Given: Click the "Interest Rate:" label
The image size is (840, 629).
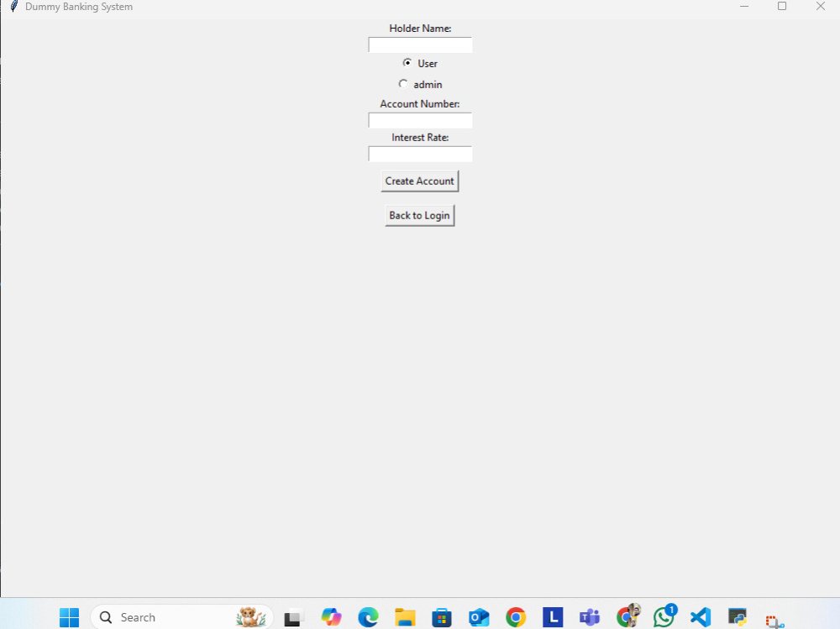Looking at the screenshot, I should [420, 138].
